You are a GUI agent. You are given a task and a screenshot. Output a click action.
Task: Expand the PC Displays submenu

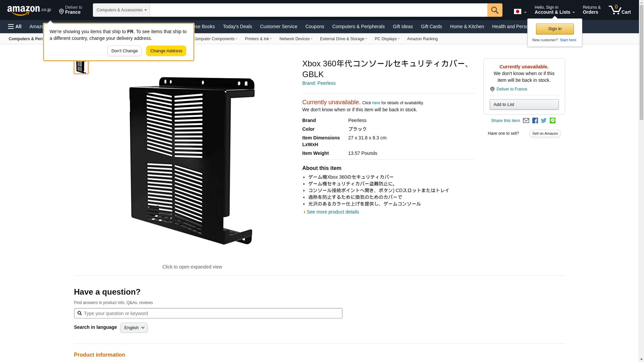click(387, 39)
